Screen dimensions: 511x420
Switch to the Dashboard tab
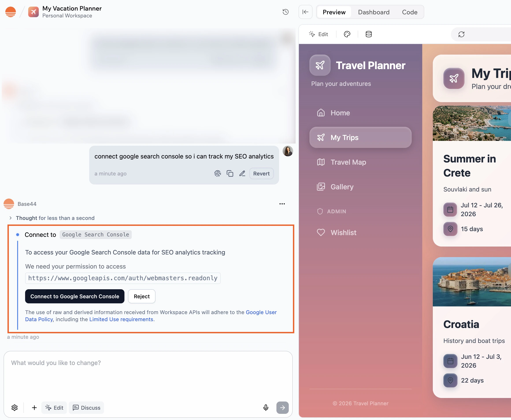pos(374,12)
